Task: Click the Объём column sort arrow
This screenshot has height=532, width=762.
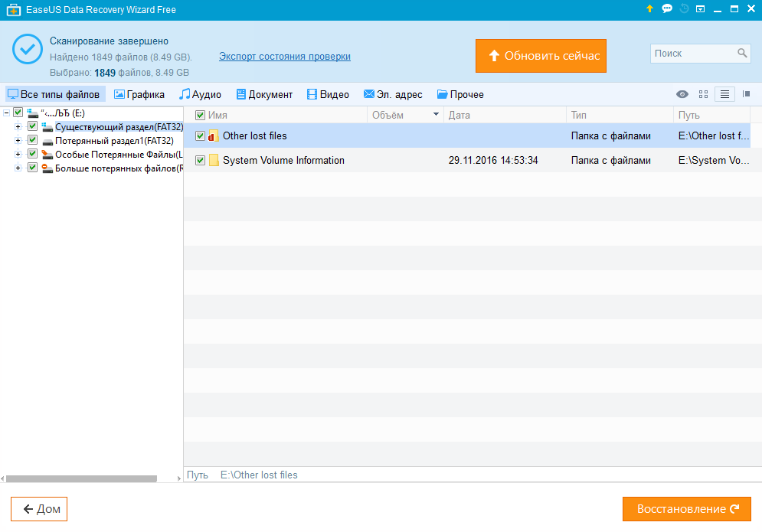Action: click(436, 115)
